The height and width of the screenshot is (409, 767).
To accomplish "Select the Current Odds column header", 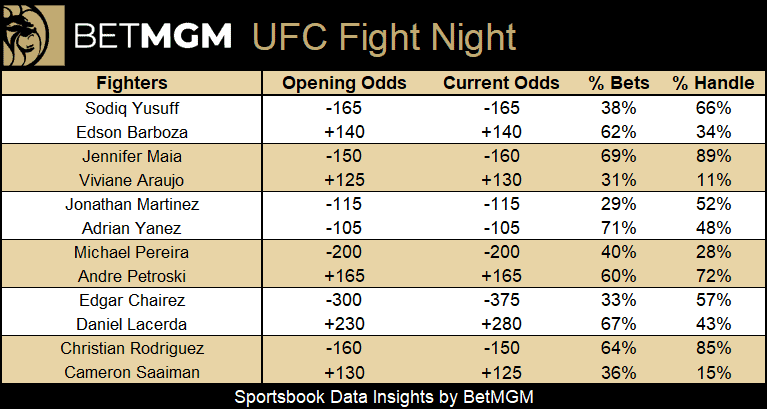I will point(501,83).
